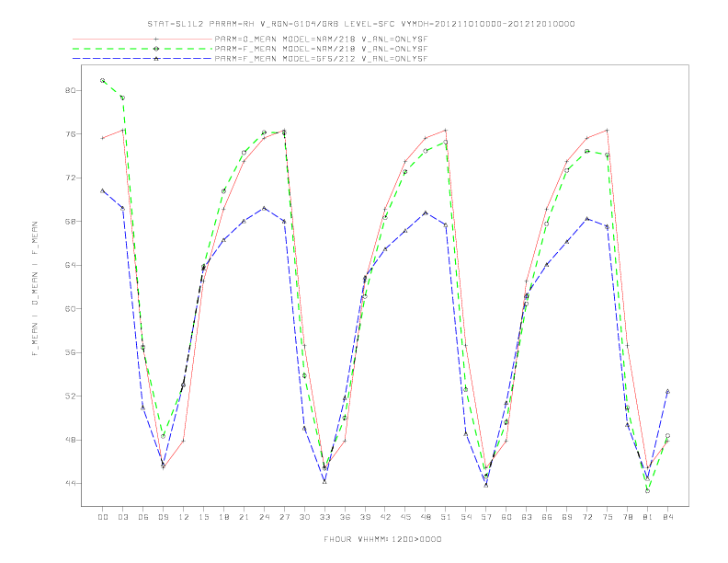This screenshot has width=728, height=563.
Task: Click y-axis tick label 64
Action: (x=70, y=265)
